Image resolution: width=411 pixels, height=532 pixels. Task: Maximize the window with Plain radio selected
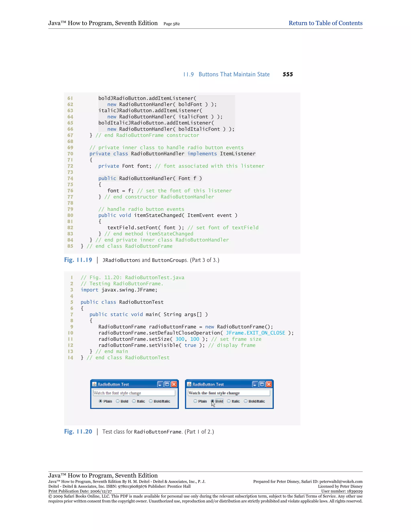coord(167,384)
